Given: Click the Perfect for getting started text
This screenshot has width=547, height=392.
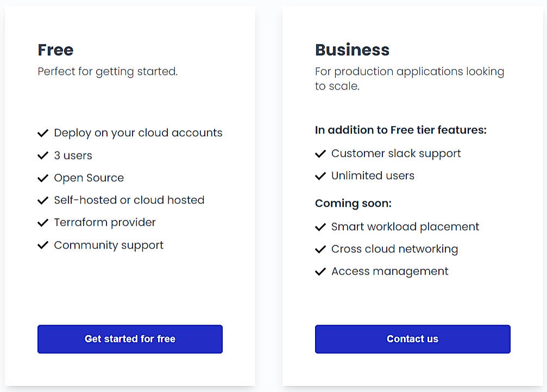Looking at the screenshot, I should coord(107,71).
